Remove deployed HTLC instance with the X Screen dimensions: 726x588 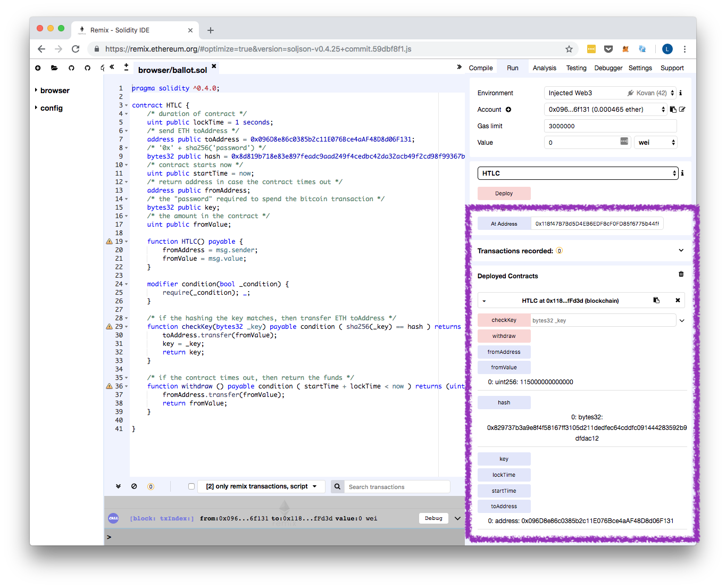678,301
